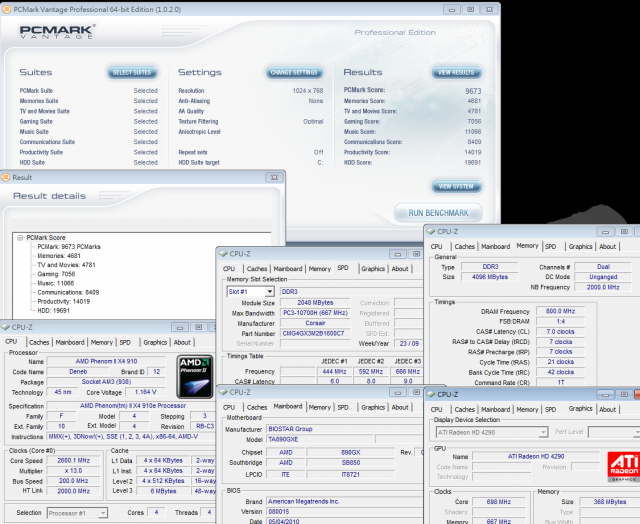The width and height of the screenshot is (640, 524).
Task: Click the CPU-Z icon in the Graphics window title
Action: [x=431, y=394]
